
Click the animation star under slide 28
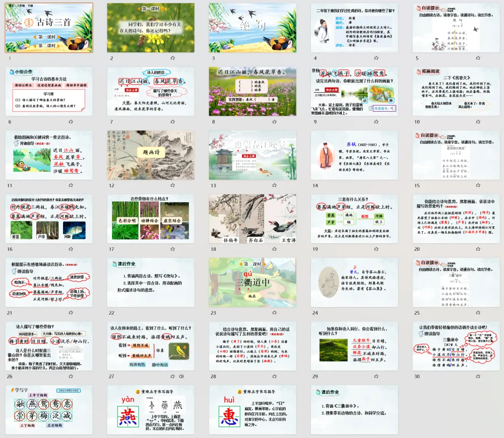(274, 376)
